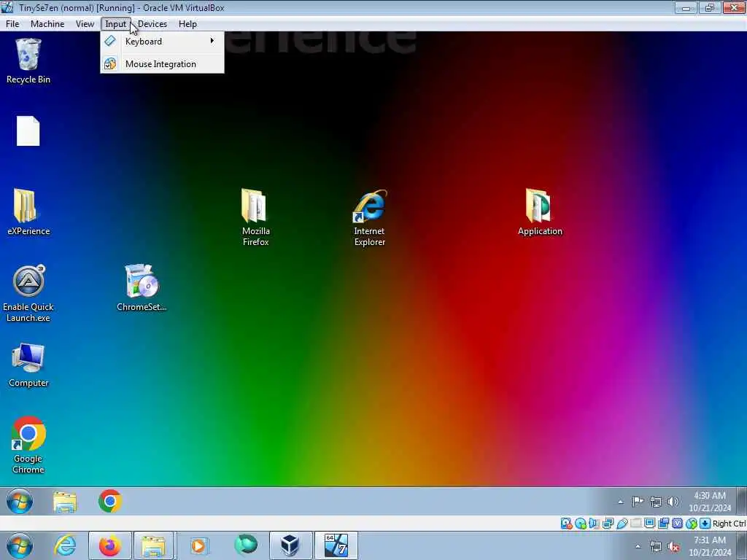
Task: Switch to Firefox on host taskbar
Action: [110, 545]
